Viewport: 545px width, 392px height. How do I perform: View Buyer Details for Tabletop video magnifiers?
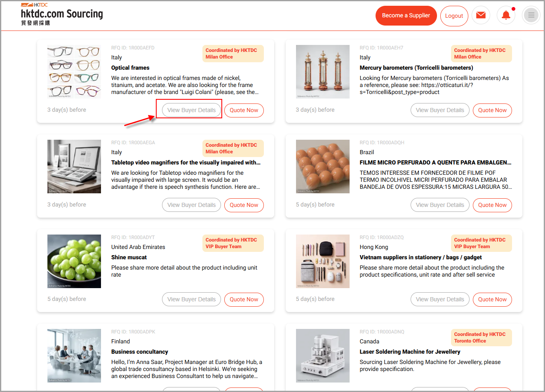(x=191, y=205)
